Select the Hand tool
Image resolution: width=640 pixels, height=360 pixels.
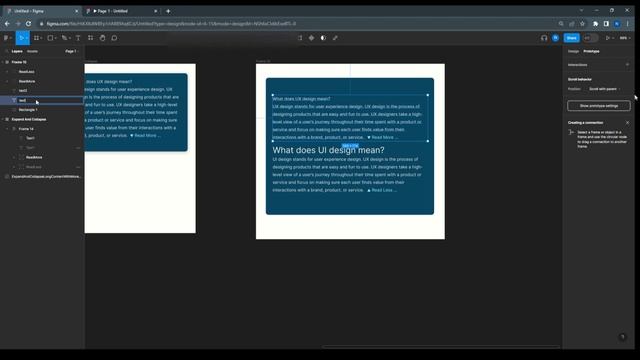102,38
